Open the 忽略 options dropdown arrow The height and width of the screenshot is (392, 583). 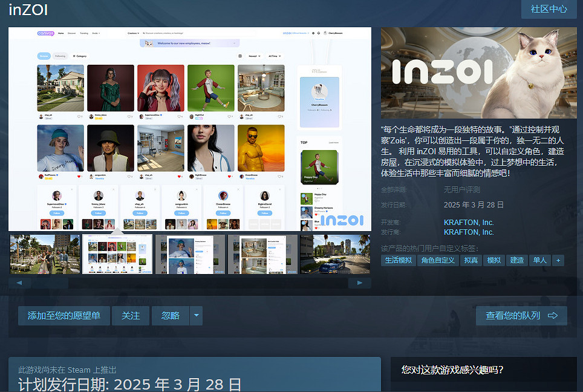[x=196, y=315]
